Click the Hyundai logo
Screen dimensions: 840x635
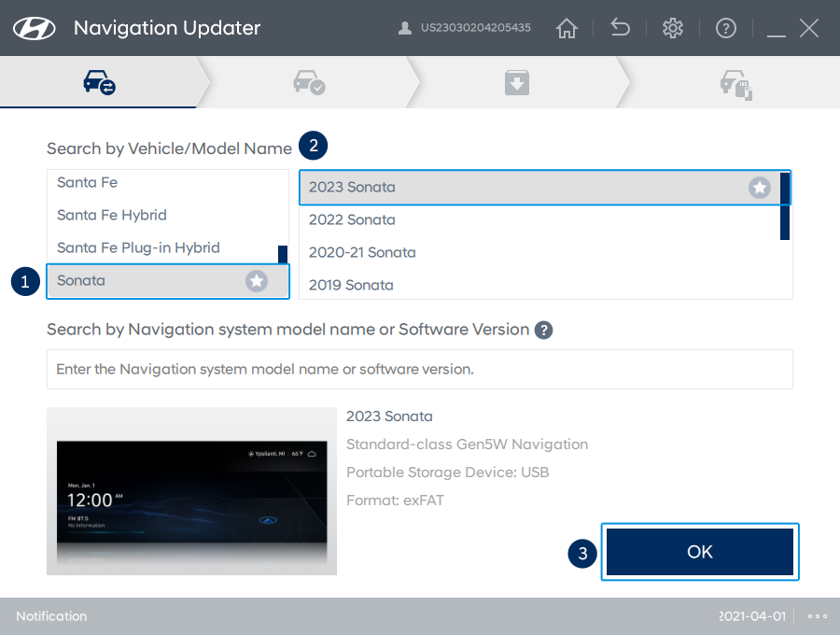[x=36, y=28]
